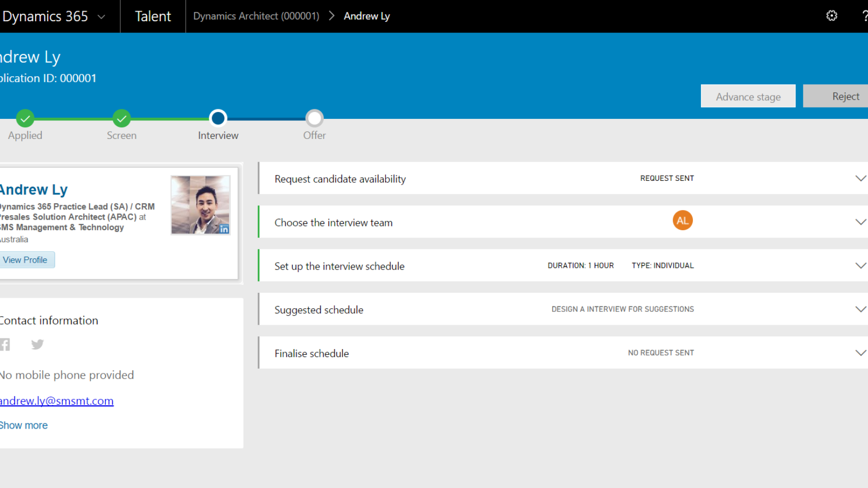
Task: Click Andrew Ly's profile photo
Action: [x=201, y=205]
